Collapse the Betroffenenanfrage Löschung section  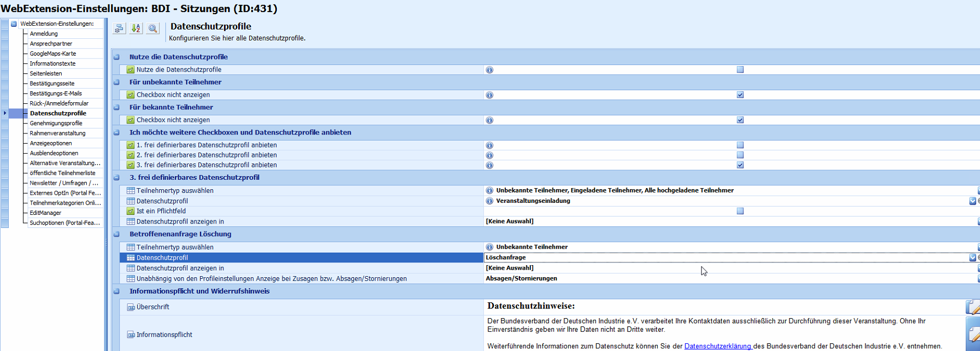point(116,234)
